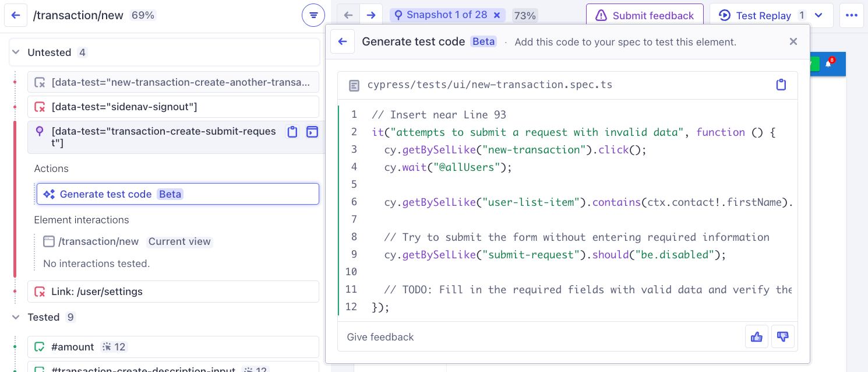Copy the generated Cypress test code
The height and width of the screenshot is (372, 868).
coord(781,84)
